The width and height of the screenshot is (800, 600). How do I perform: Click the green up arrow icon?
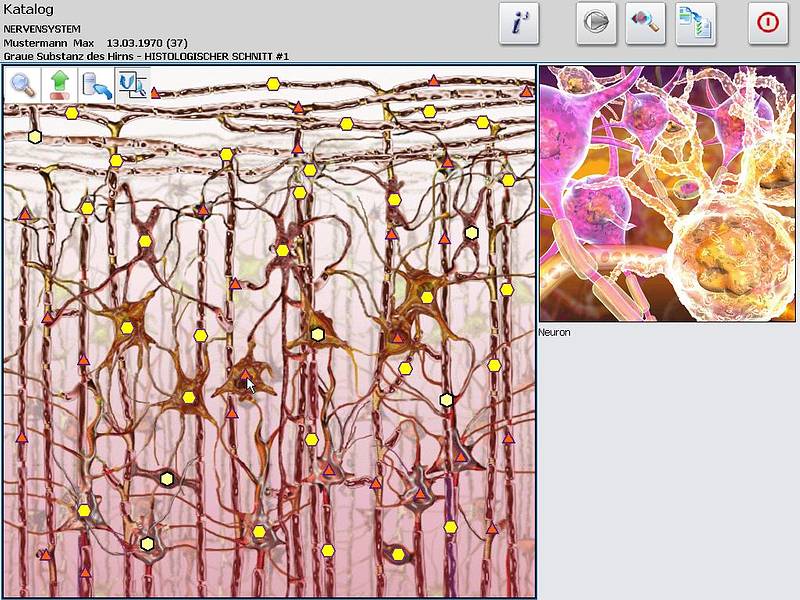click(x=59, y=85)
